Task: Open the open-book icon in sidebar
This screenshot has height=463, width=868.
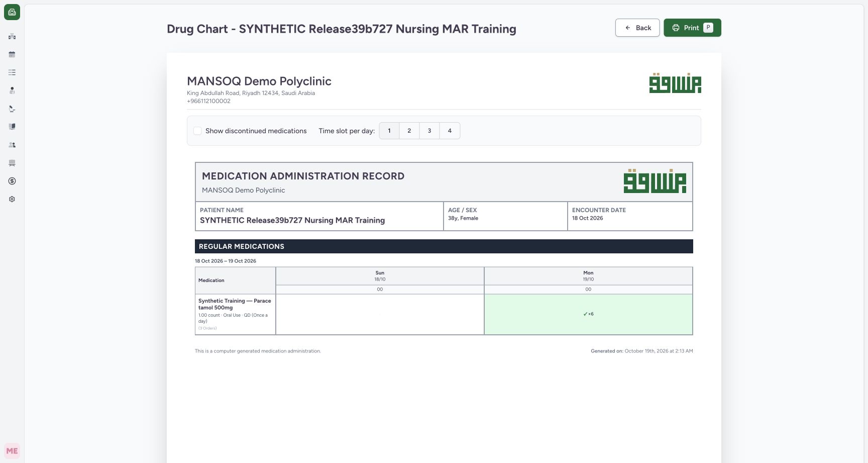Action: [12, 127]
